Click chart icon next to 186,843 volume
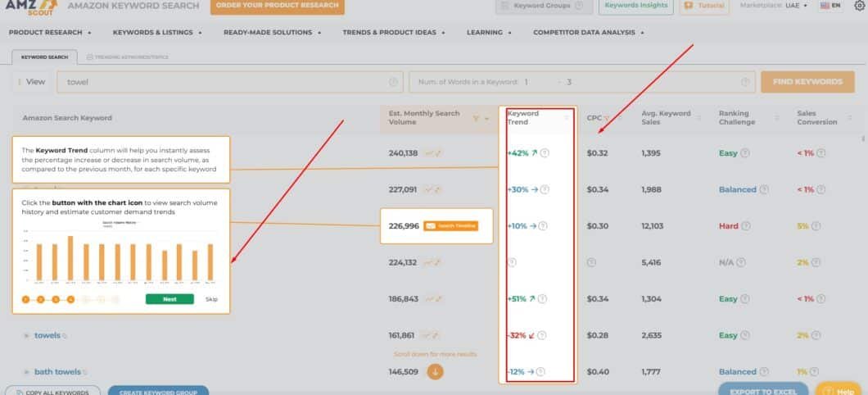The image size is (868, 395). pyautogui.click(x=432, y=298)
